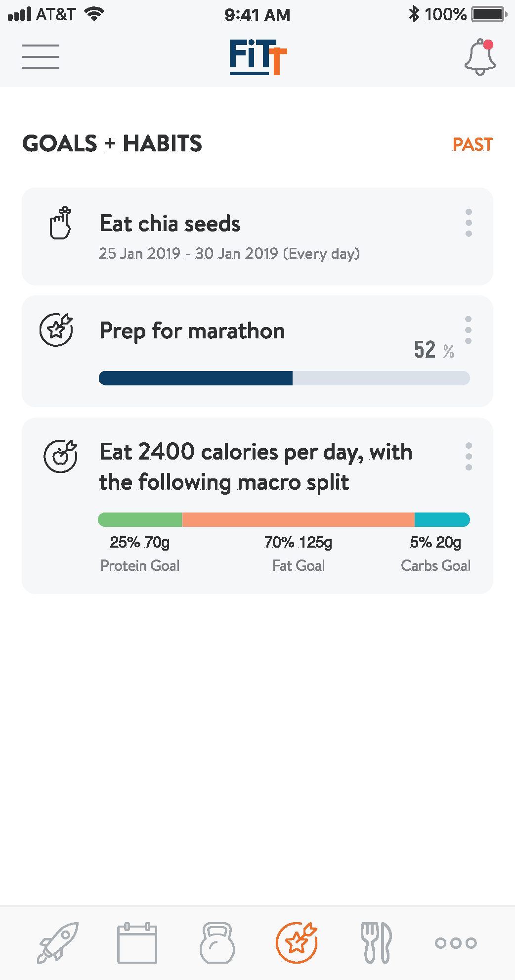515x980 pixels.
Task: Open options menu for Prep for marathon
Action: [x=468, y=330]
